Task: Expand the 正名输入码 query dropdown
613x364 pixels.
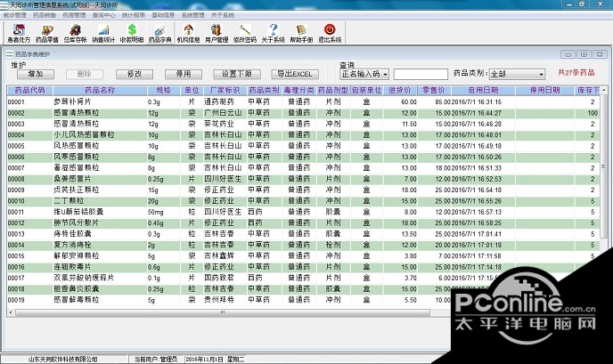Action: [x=385, y=74]
